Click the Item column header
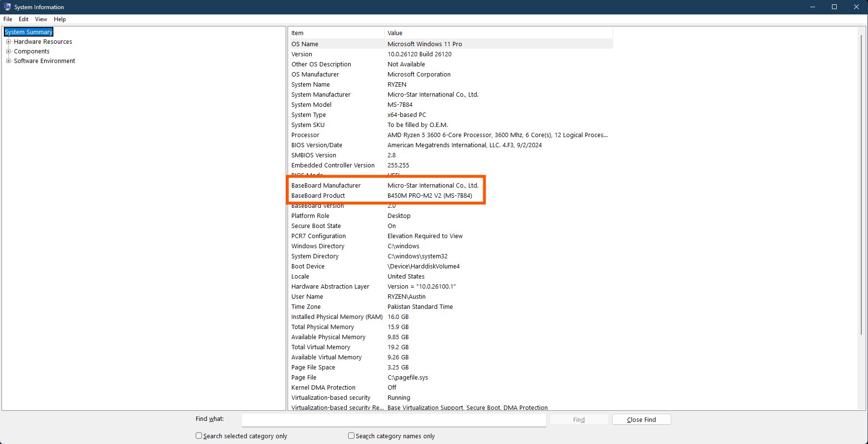868x444 pixels. point(336,33)
